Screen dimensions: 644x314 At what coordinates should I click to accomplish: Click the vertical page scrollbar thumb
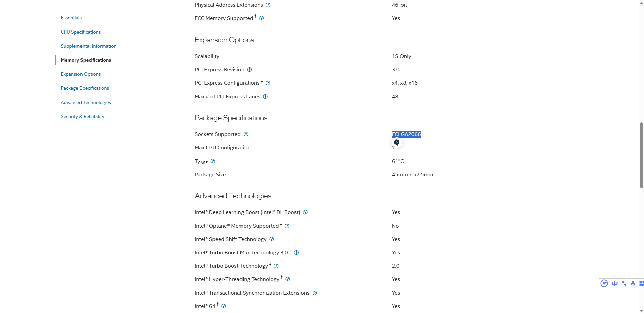point(641,155)
